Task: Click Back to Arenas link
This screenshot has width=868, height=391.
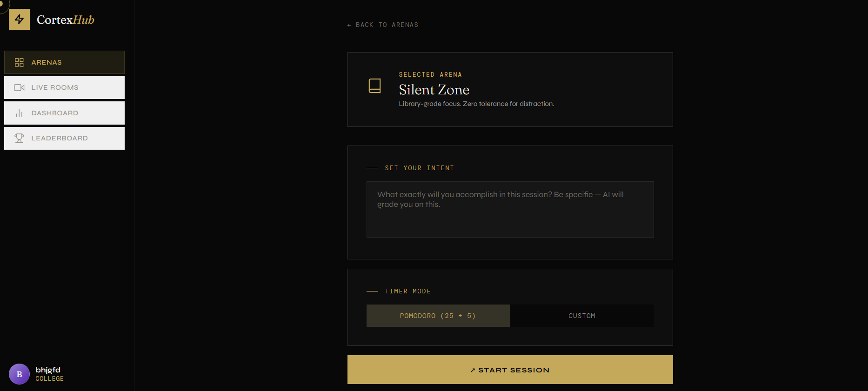Action: point(383,25)
